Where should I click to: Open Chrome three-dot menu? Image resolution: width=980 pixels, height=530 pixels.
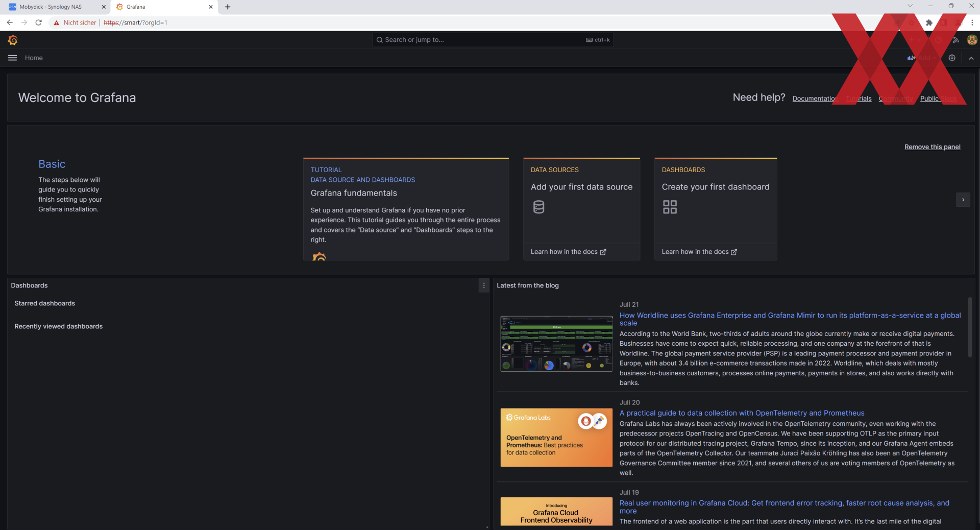pos(972,22)
